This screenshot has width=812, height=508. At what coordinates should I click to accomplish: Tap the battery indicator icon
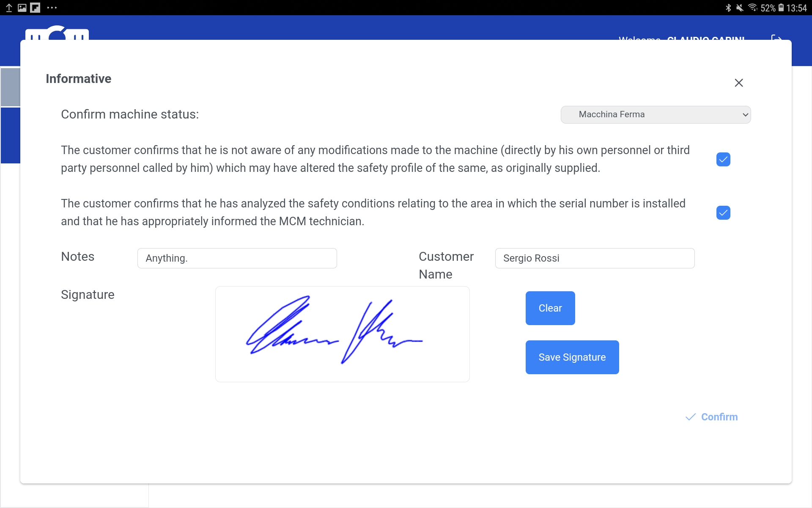[x=781, y=8]
